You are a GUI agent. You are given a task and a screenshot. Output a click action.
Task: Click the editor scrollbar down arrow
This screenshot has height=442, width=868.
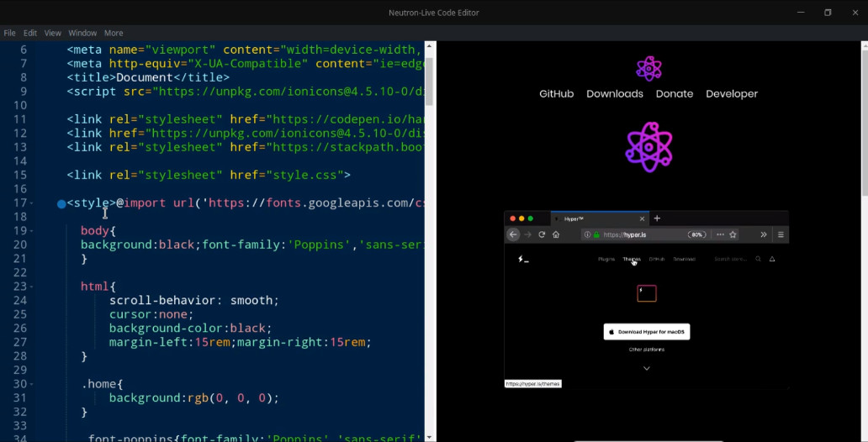(x=429, y=437)
